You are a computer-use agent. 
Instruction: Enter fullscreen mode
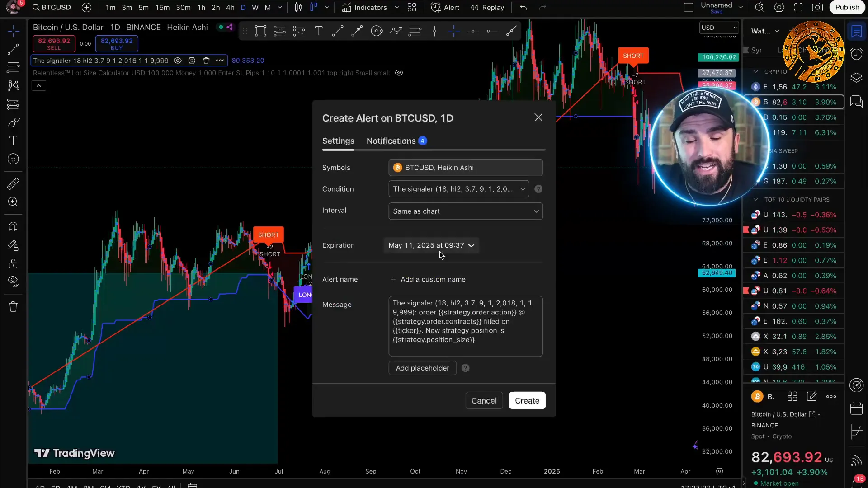[798, 7]
